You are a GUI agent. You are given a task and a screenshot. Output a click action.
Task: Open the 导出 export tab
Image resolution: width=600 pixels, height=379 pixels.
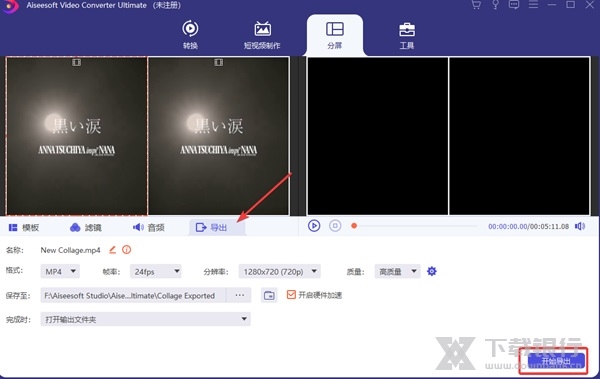[217, 227]
